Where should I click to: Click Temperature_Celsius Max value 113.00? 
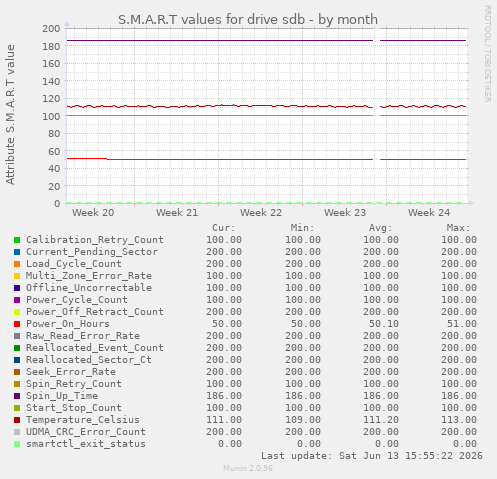tap(459, 420)
